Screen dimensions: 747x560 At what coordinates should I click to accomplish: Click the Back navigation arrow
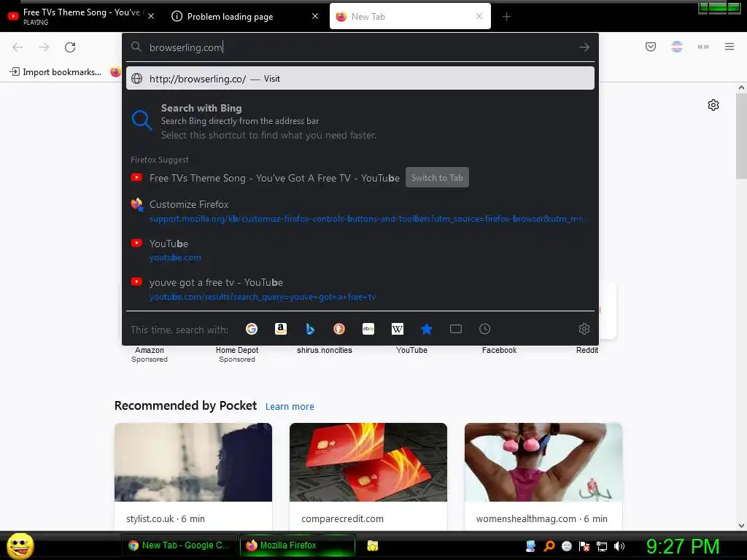pos(18,47)
